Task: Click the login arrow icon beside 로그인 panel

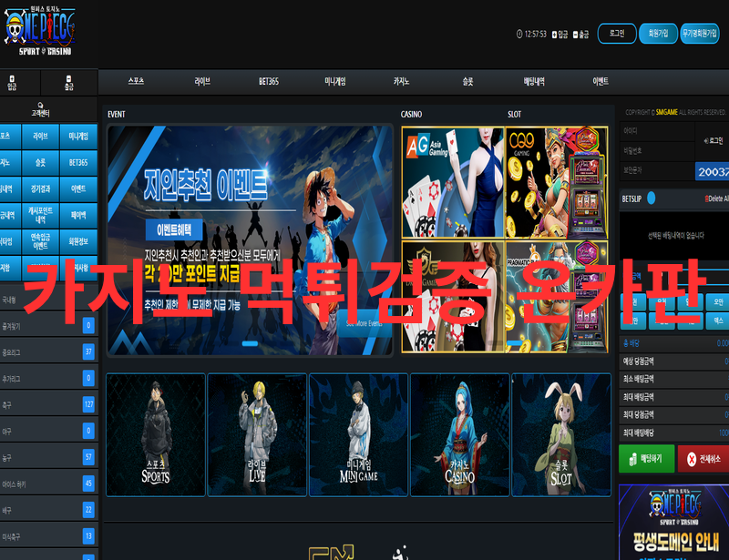Action: pyautogui.click(x=706, y=141)
